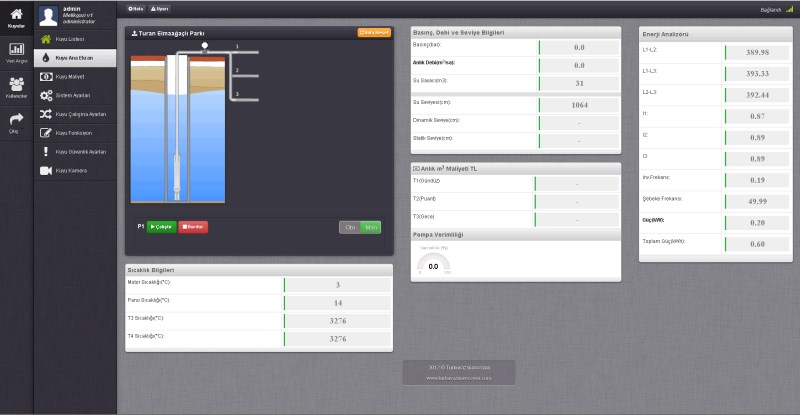This screenshot has height=415, width=800.
Task: Click the Kuyu Güvenlik Ayarları exclamation icon
Action: point(46,152)
